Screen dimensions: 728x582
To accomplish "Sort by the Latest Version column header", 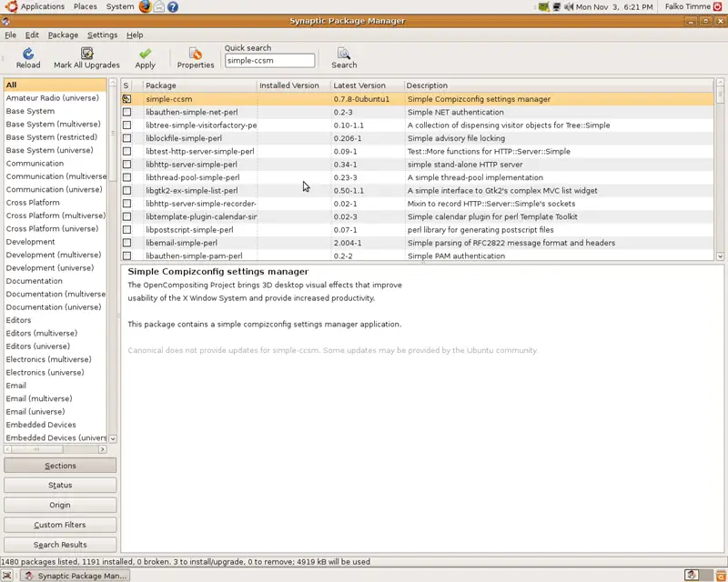I will pos(368,85).
